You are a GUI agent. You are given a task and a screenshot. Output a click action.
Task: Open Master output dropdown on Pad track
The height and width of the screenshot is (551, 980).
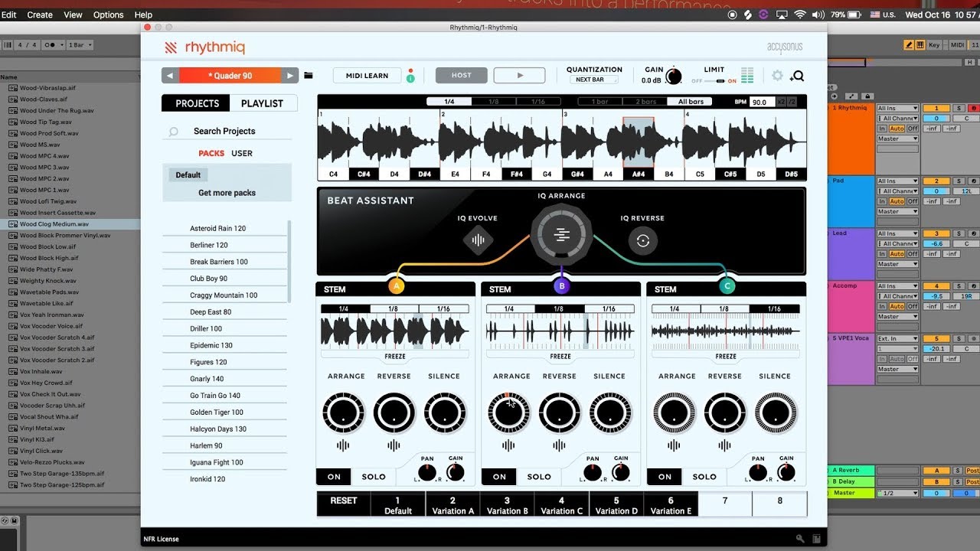tap(897, 212)
